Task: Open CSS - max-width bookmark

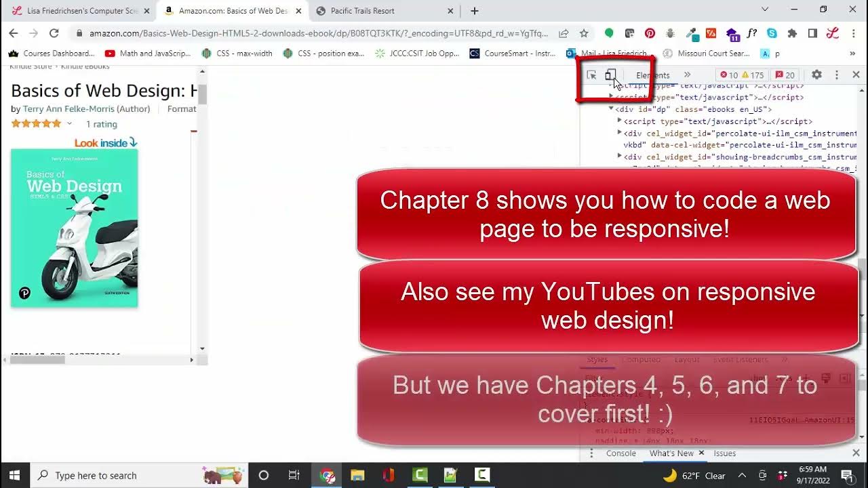Action: click(237, 54)
